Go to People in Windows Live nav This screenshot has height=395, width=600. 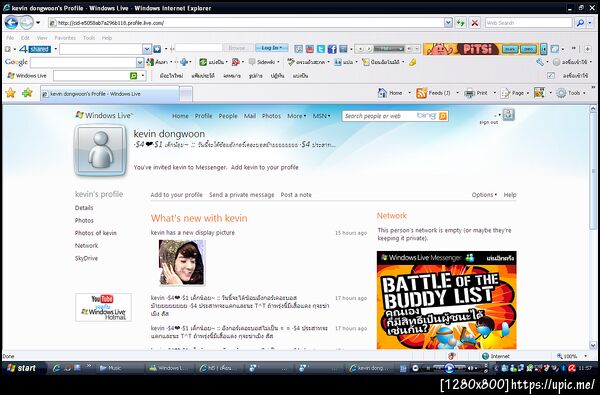point(228,116)
